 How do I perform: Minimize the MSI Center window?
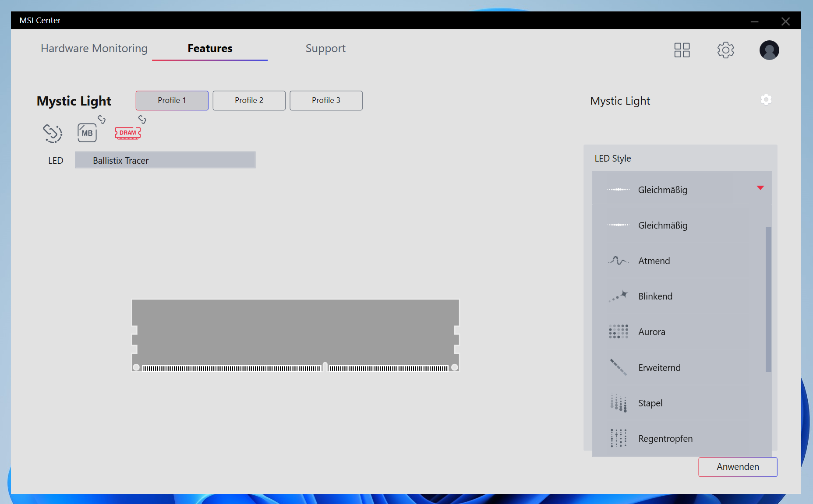754,21
